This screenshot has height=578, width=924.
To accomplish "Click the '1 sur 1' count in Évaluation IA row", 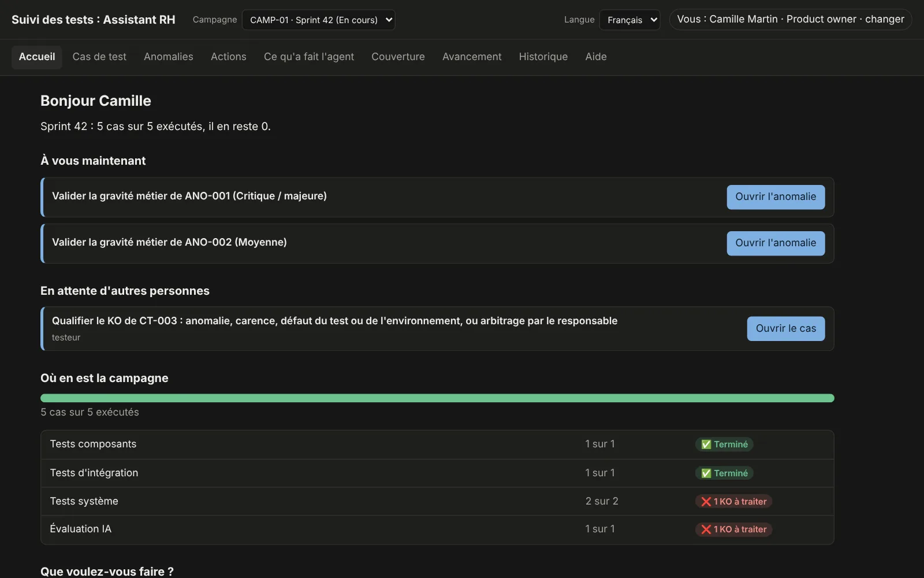I will point(600,529).
